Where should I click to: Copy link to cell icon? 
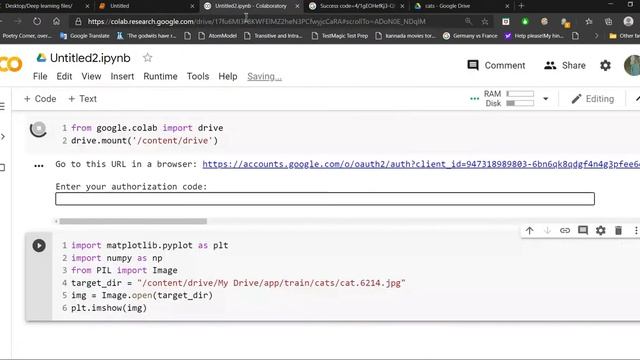[565, 231]
